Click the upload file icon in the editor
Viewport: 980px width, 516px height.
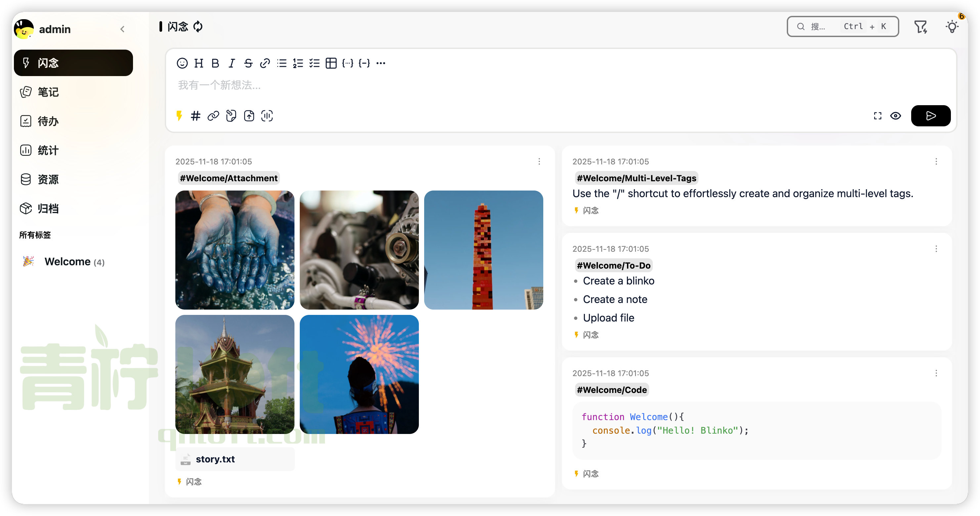pos(249,115)
